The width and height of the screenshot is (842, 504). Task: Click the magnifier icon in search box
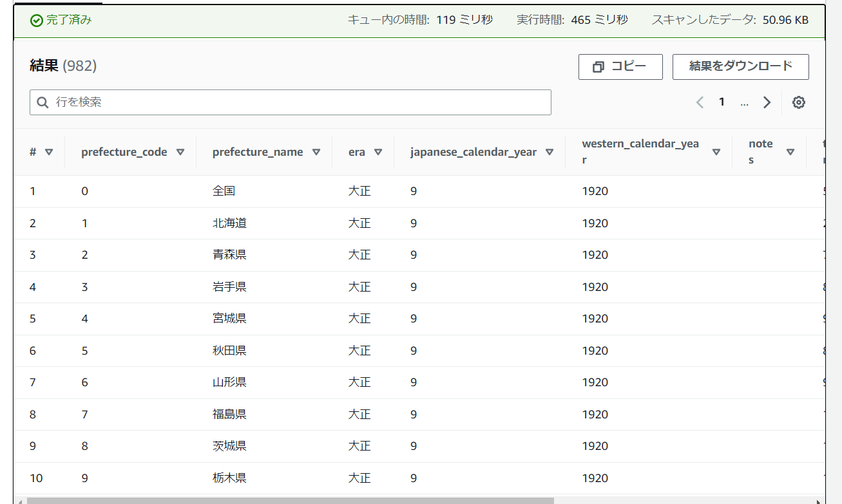(43, 102)
